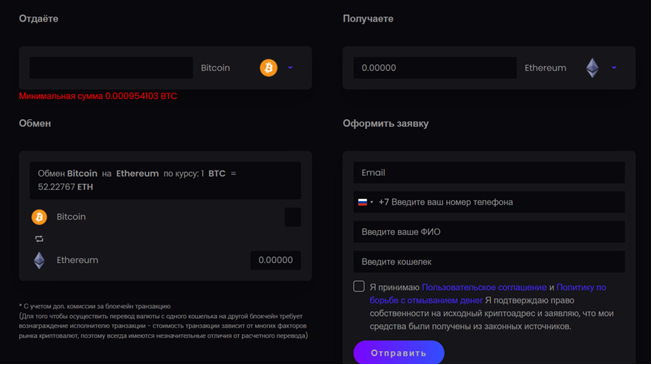Click the Email input field
The width and height of the screenshot is (652, 365).
click(x=489, y=173)
